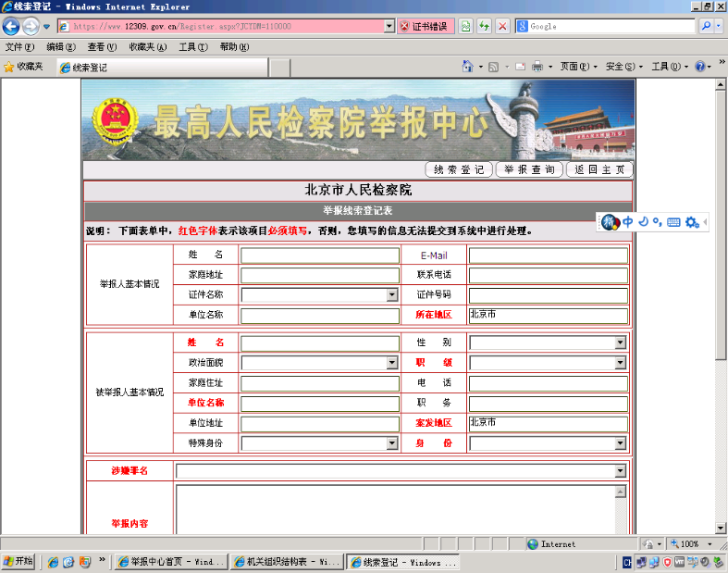Click the Stop loading X icon

[x=502, y=27]
